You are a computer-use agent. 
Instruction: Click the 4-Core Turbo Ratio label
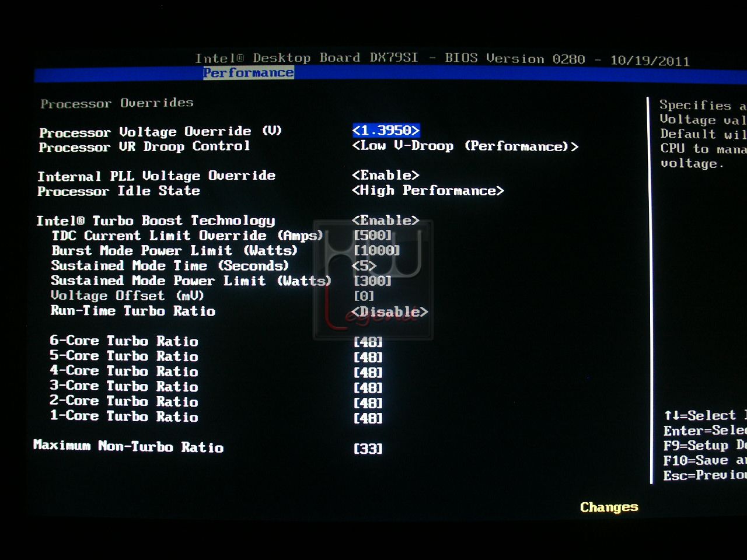pos(124,371)
